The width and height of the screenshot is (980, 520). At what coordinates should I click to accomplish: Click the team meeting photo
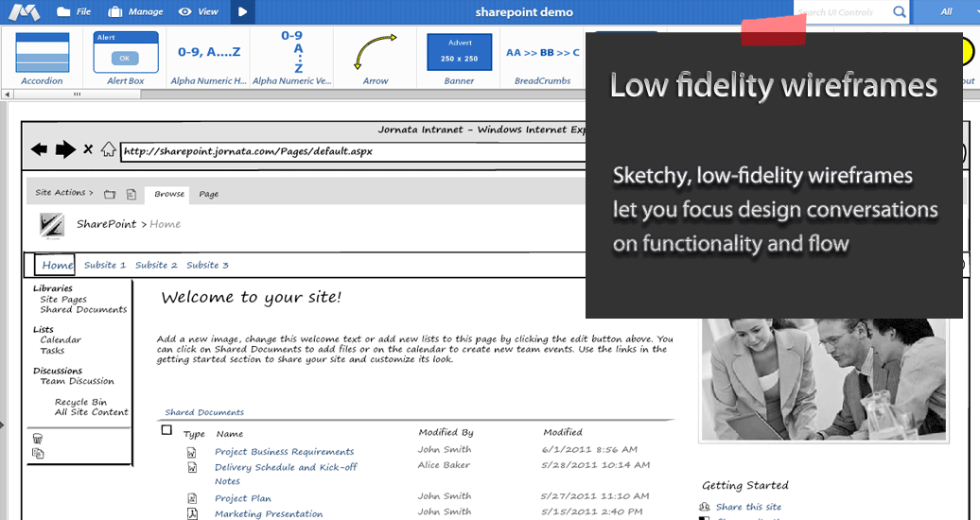click(x=824, y=379)
